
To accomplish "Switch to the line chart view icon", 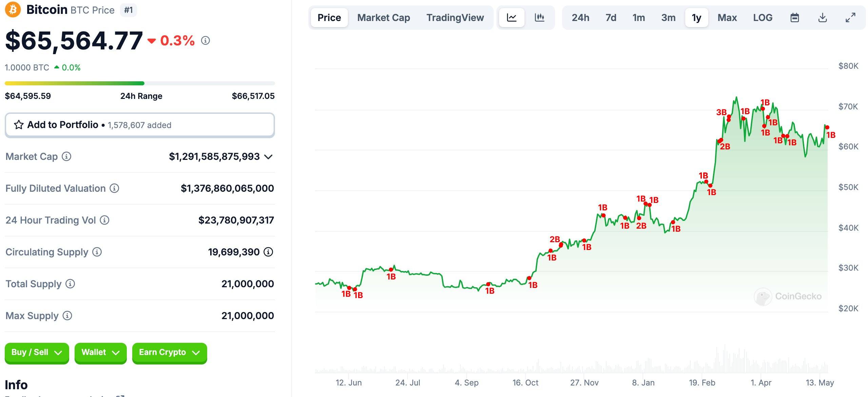I will tap(512, 18).
